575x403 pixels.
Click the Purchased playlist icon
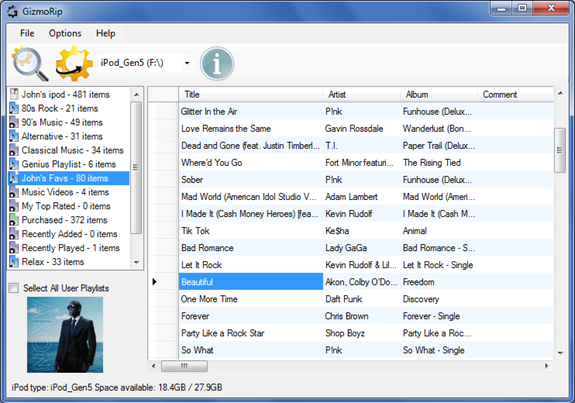(14, 220)
